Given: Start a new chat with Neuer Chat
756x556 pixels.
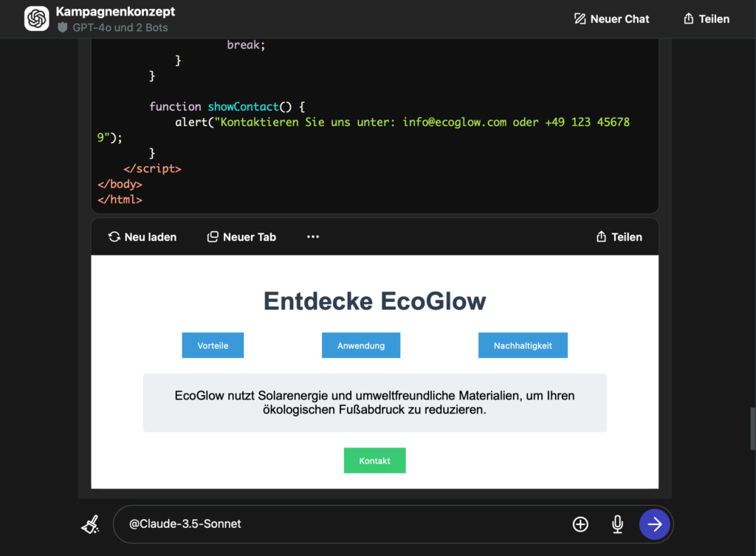Looking at the screenshot, I should (611, 19).
